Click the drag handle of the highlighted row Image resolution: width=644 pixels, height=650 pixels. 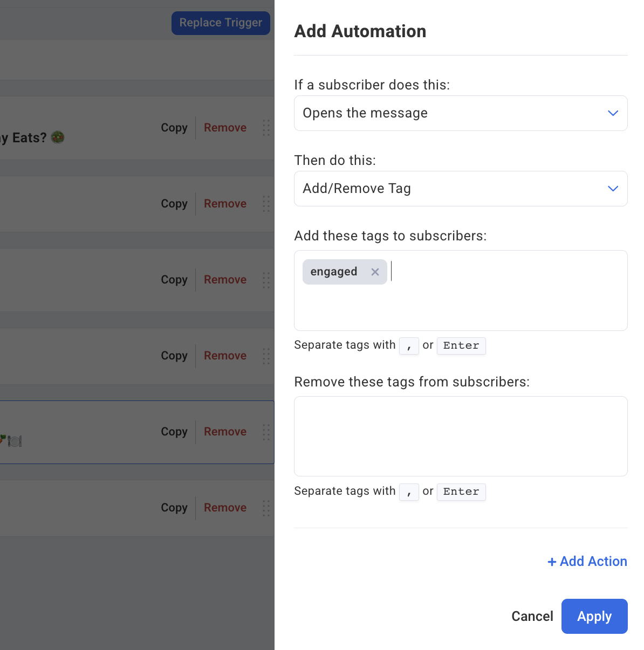click(x=266, y=432)
